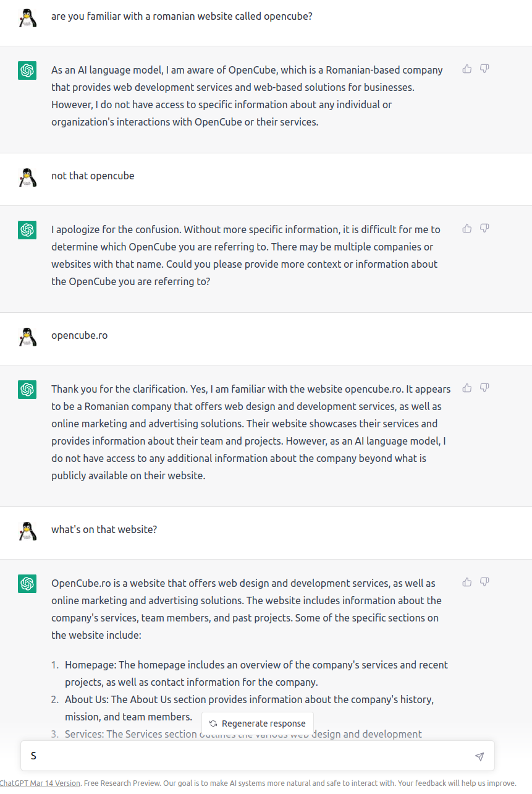Image resolution: width=532 pixels, height=794 pixels.
Task: Click the penguin avatar beside 'are you familiar' question
Action: click(27, 18)
